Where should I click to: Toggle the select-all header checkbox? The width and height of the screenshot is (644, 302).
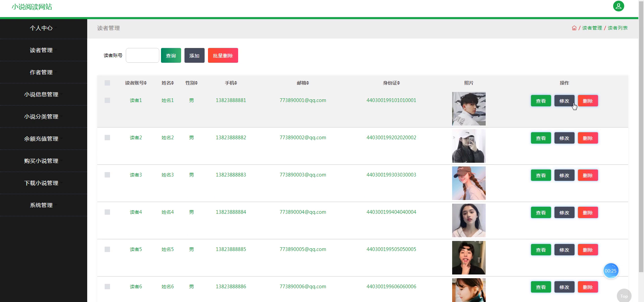tap(107, 83)
